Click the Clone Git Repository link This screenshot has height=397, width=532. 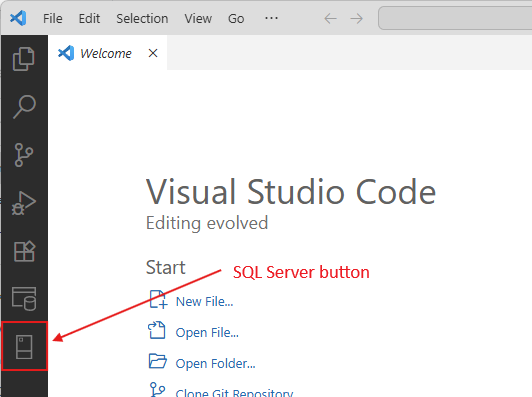(x=234, y=393)
